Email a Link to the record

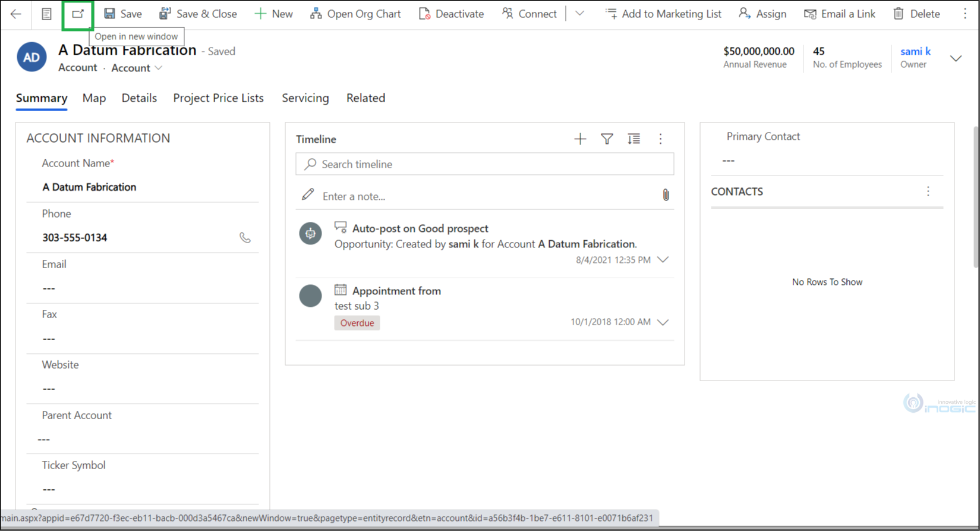tap(840, 14)
